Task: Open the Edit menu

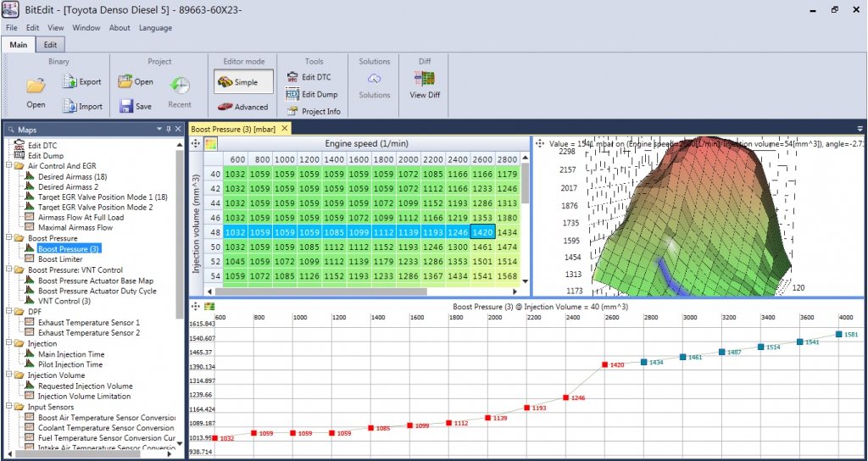Action: coord(33,28)
